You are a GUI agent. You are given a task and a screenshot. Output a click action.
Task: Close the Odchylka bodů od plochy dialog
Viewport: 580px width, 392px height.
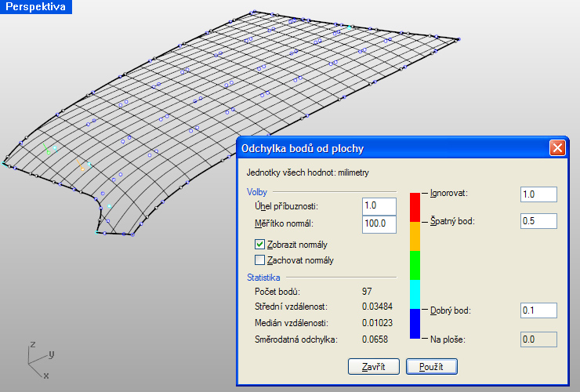[x=556, y=147]
